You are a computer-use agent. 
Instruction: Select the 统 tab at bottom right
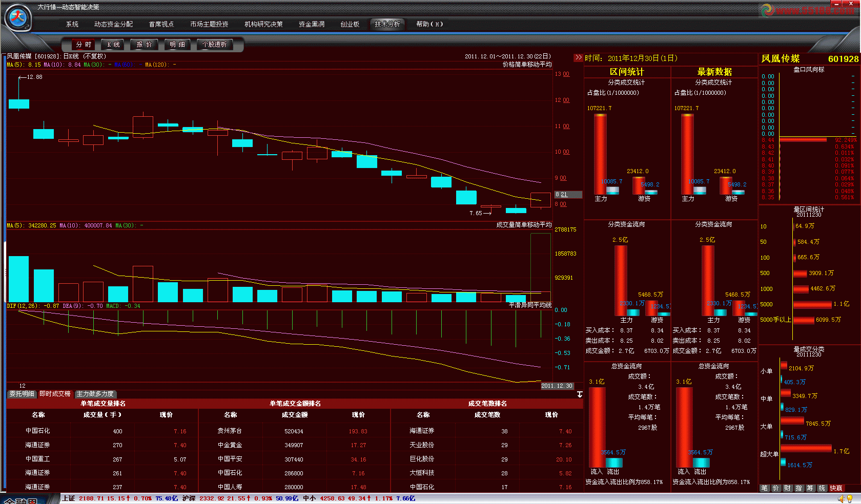click(822, 488)
